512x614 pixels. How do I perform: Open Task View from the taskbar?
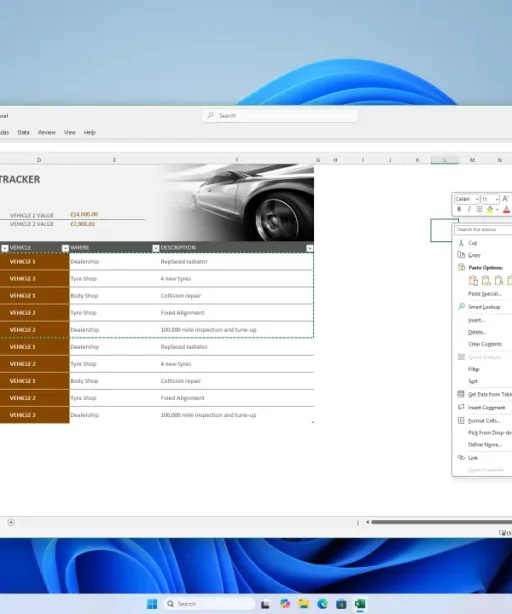point(265,604)
